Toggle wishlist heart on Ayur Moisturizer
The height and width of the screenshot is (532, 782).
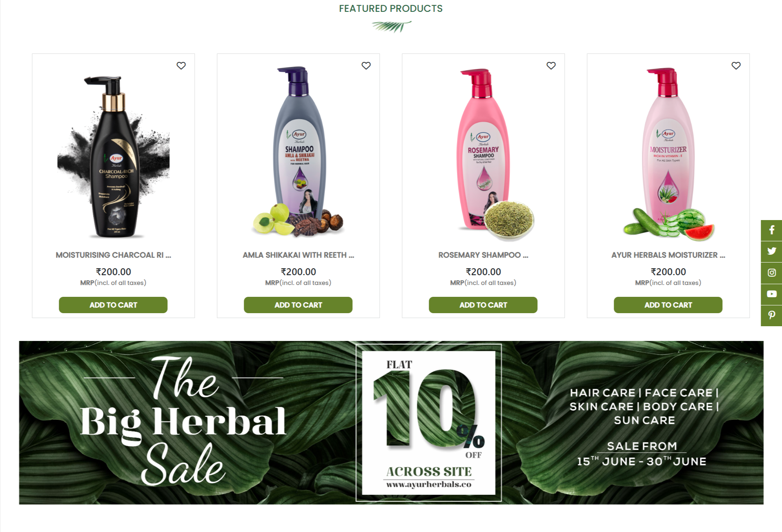(736, 66)
